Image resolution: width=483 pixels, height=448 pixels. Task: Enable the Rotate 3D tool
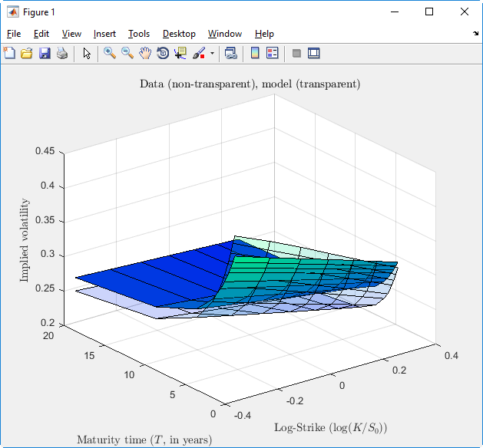click(x=163, y=53)
